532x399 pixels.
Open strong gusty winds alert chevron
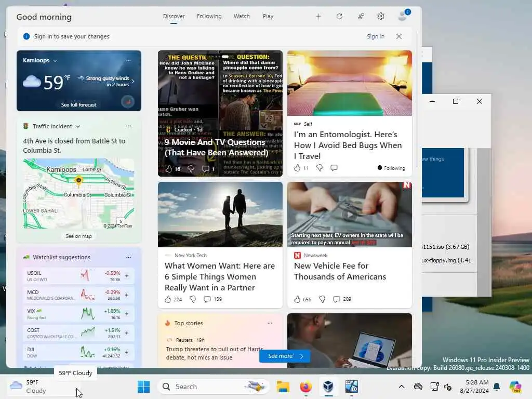132,82
